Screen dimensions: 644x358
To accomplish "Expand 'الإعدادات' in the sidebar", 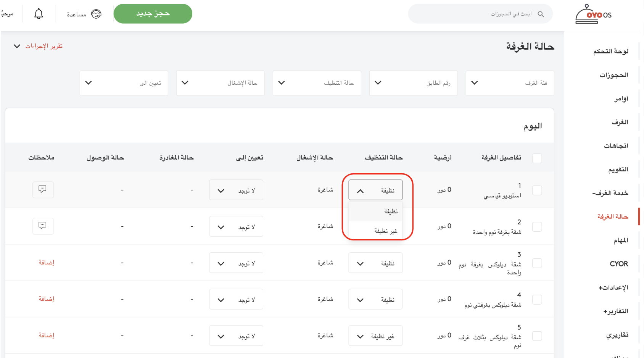I will (613, 287).
